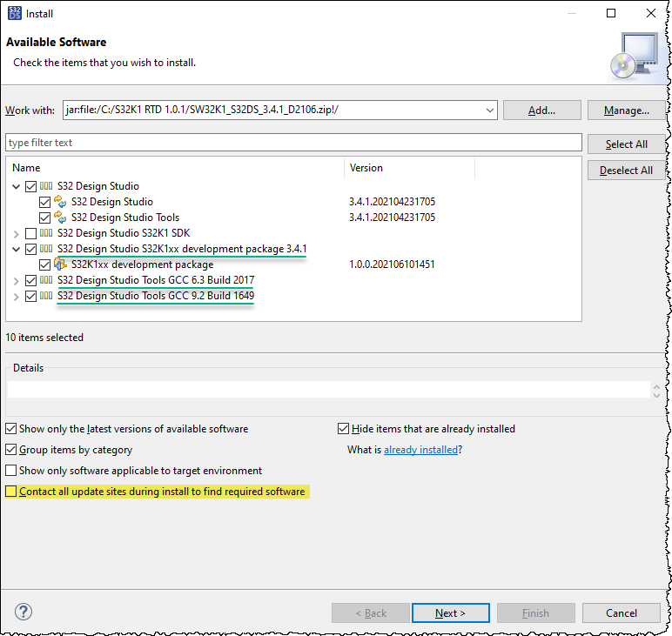Screen dimensions: 672x636
Task: Cancel the install dialog
Action: (621, 613)
